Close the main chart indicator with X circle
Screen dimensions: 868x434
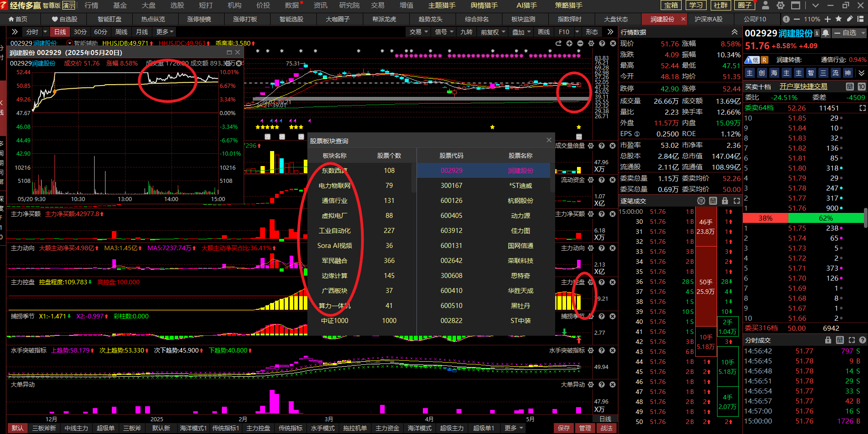coord(613,43)
